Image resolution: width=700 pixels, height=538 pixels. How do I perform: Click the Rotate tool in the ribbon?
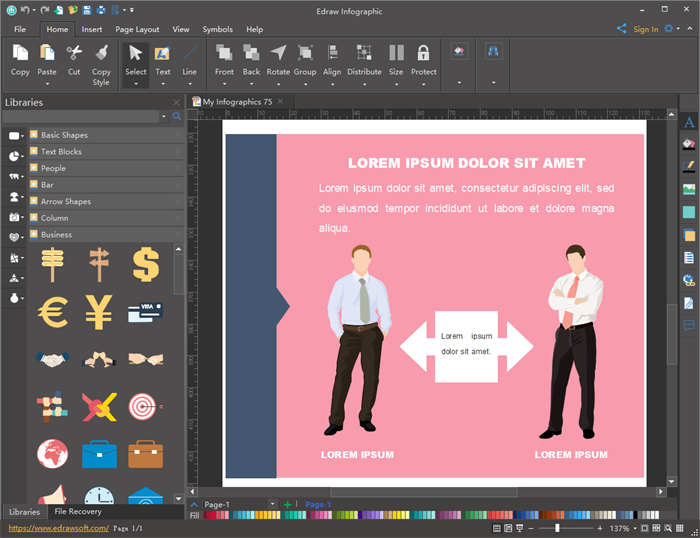tap(278, 53)
